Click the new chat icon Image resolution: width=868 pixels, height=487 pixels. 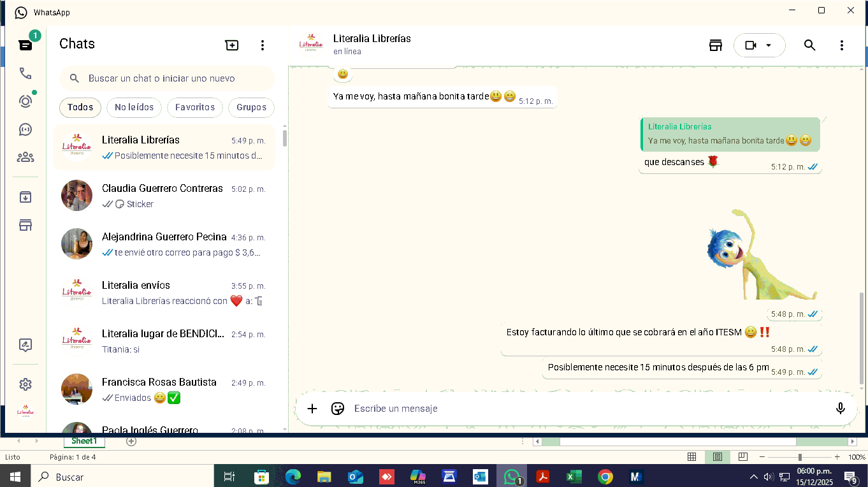tap(232, 45)
